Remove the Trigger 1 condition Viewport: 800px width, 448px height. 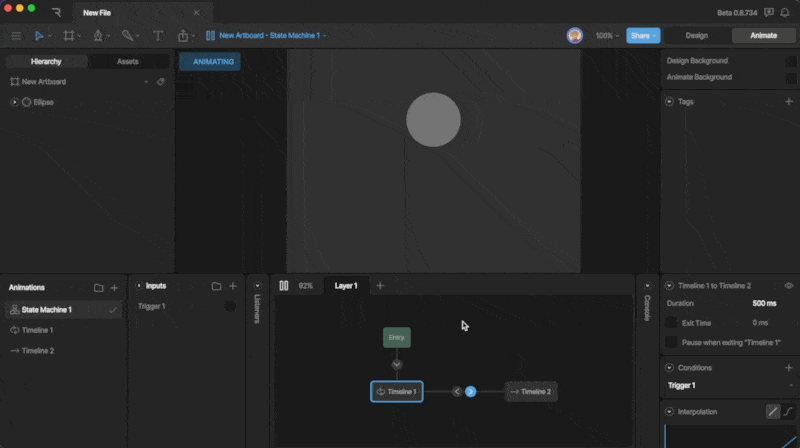[x=791, y=386]
